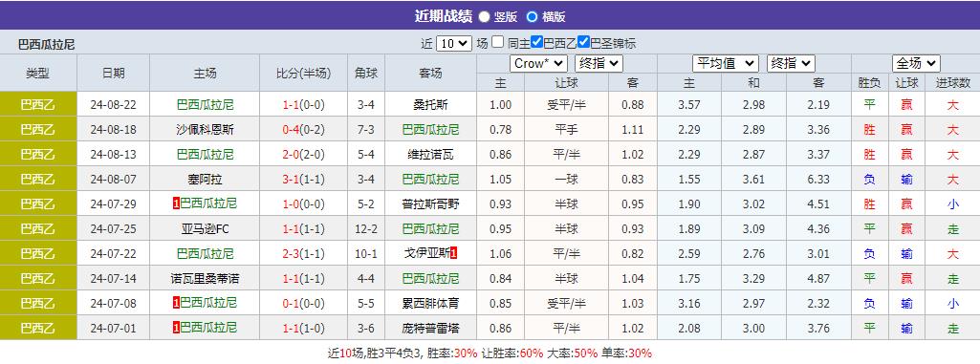Select the 横版 radio button

point(532,17)
